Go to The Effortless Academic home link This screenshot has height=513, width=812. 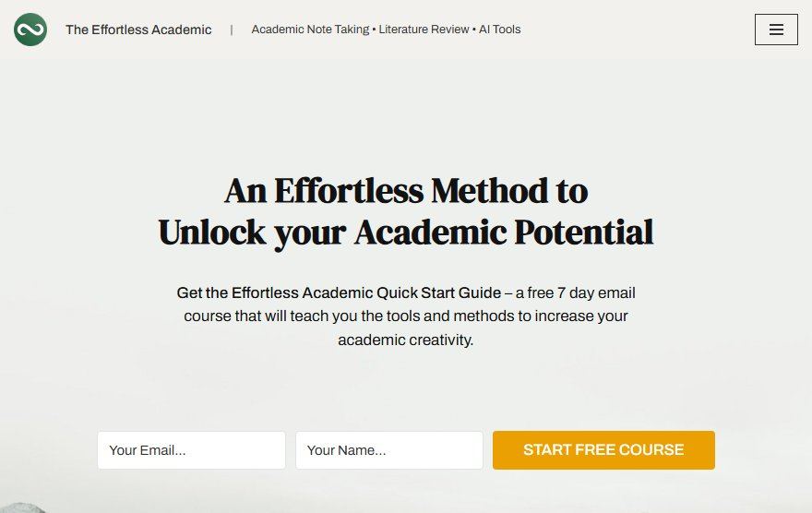point(138,30)
